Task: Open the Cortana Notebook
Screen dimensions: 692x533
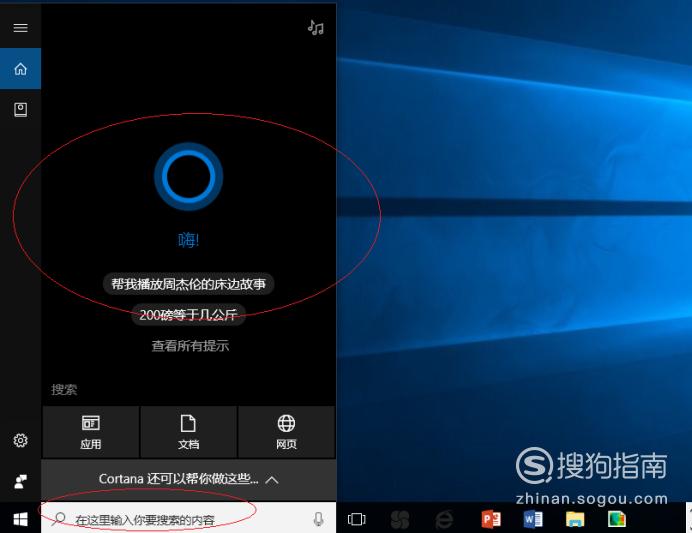Action: (20, 109)
